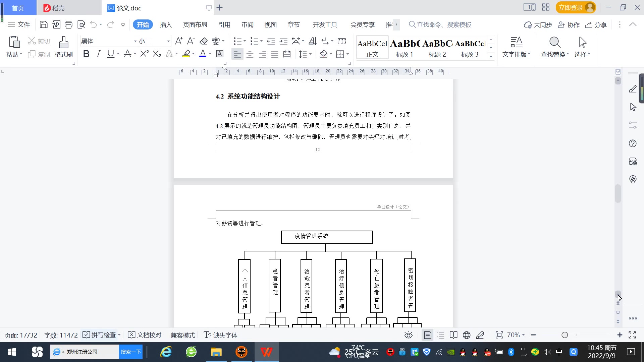The width and height of the screenshot is (644, 362).
Task: Click the pen edit icon in right sidebar
Action: coord(633,89)
